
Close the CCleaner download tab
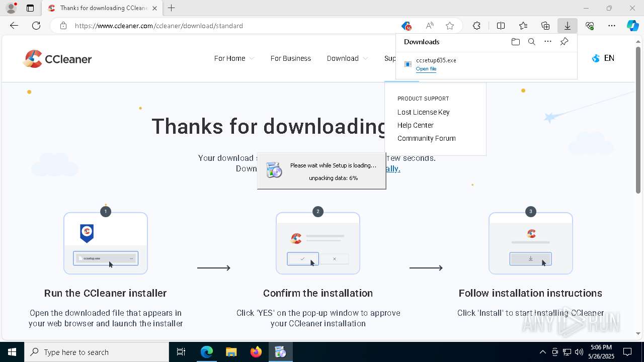click(x=154, y=8)
